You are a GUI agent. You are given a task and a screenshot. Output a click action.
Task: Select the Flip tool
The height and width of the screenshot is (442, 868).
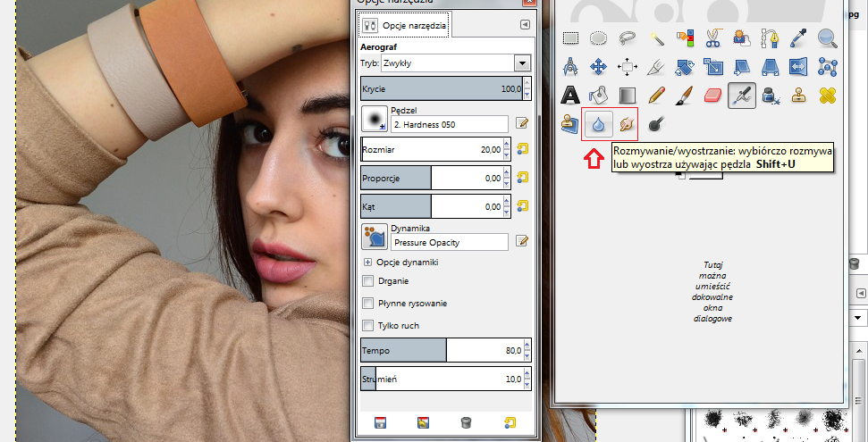tap(798, 68)
